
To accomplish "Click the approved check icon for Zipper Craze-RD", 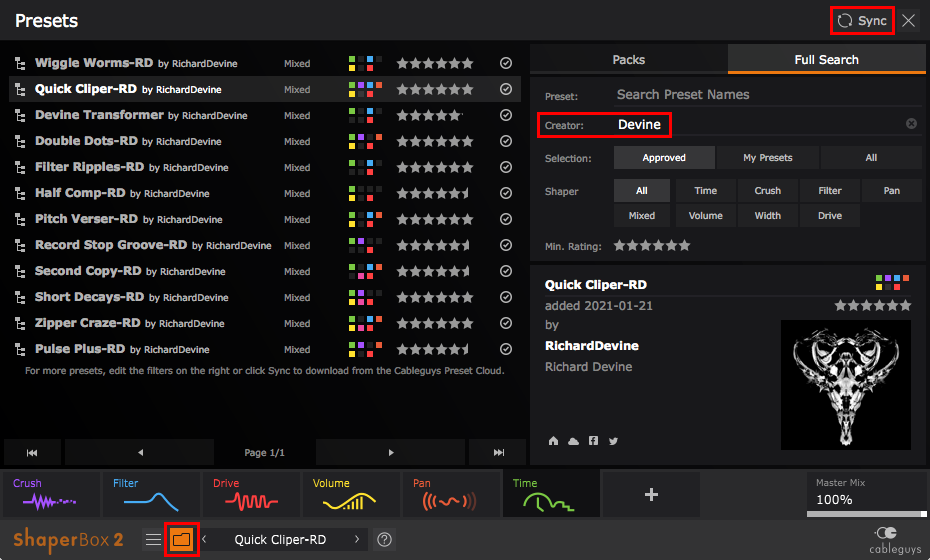I will coord(506,323).
